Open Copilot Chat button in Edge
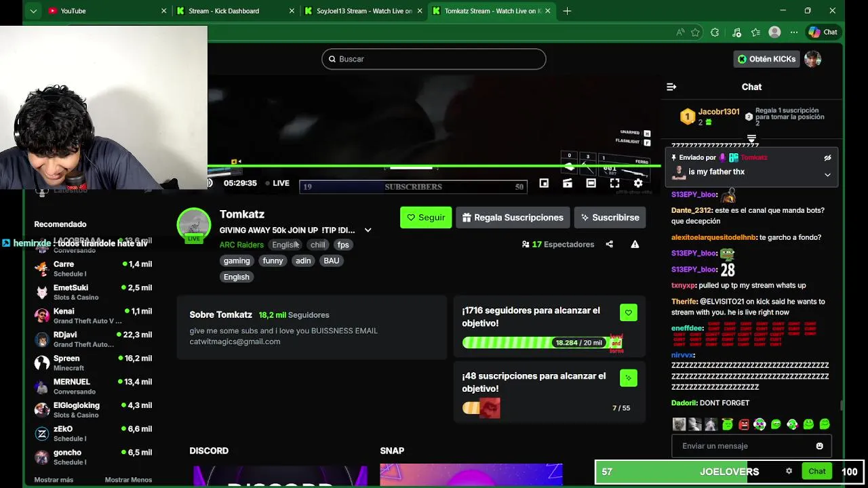 823,32
